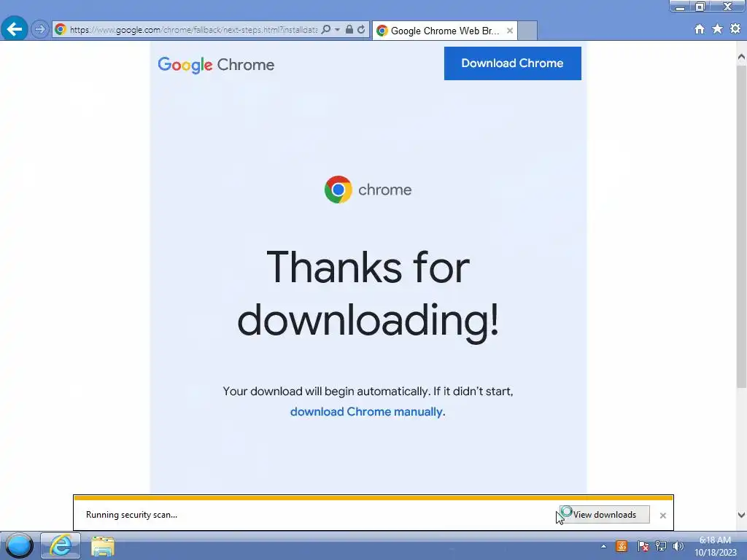Minimize the Internet Explorer window
This screenshot has width=747, height=560.
pyautogui.click(x=681, y=7)
